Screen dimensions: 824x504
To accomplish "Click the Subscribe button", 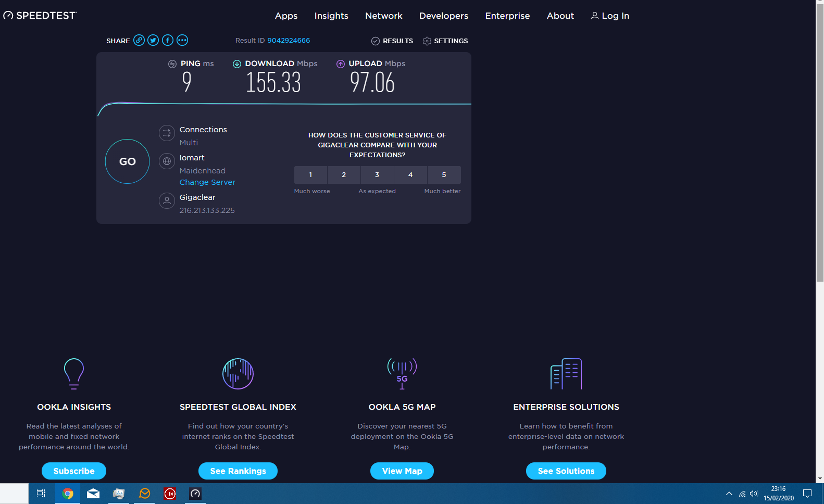I will pos(74,471).
